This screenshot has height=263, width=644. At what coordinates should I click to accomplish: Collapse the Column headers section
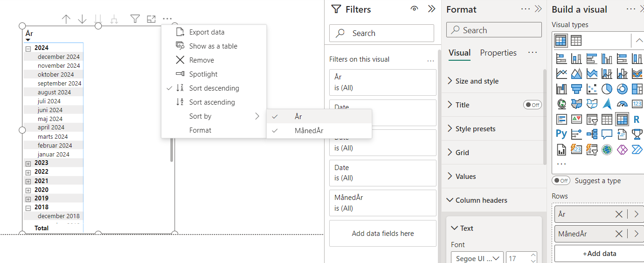493,200
